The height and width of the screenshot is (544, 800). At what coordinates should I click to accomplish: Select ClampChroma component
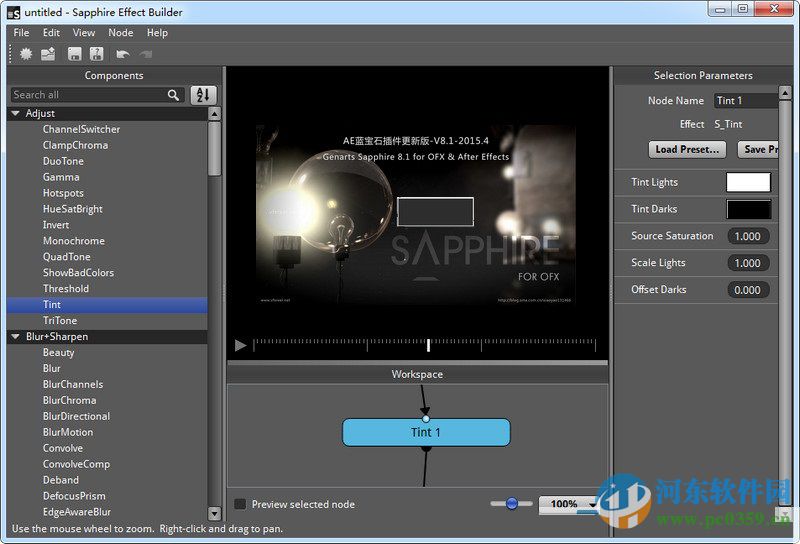(76, 145)
